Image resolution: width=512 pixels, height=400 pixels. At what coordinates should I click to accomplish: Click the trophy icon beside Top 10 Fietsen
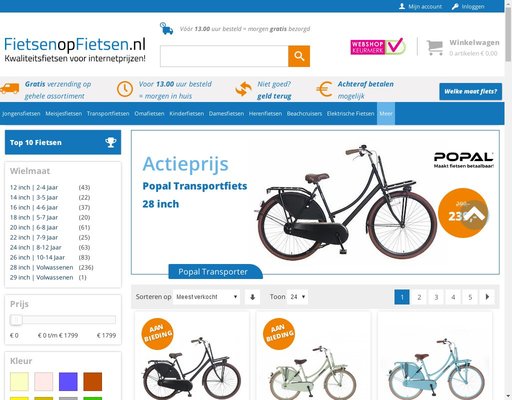tap(111, 142)
